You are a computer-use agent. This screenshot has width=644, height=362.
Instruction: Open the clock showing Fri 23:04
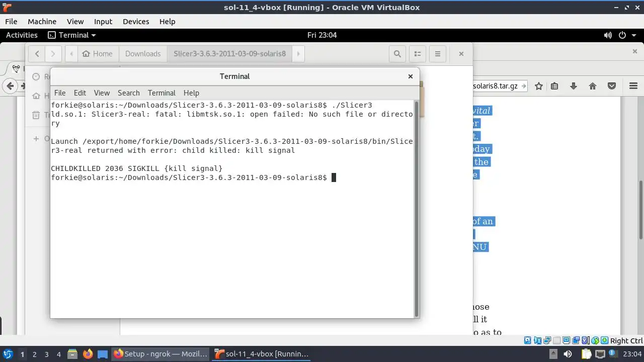(322, 35)
